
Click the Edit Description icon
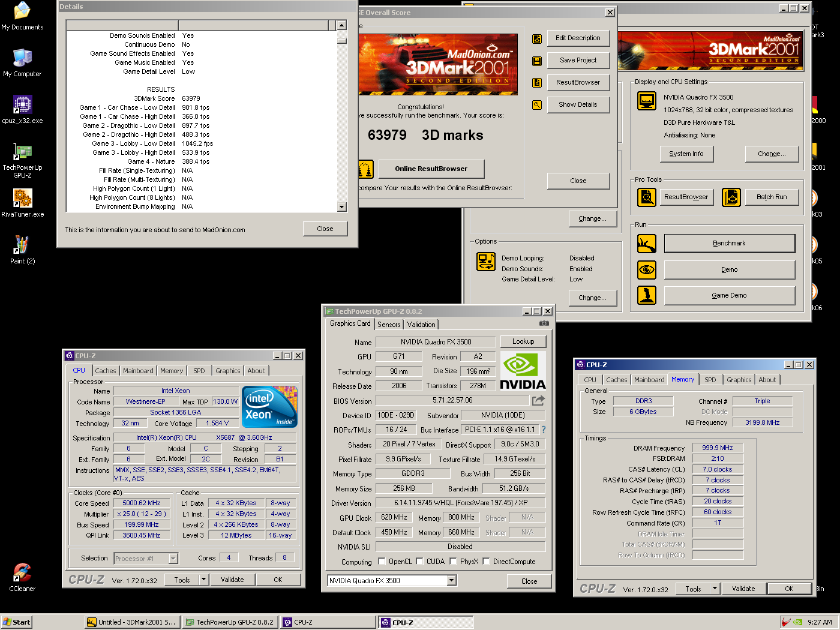click(537, 39)
